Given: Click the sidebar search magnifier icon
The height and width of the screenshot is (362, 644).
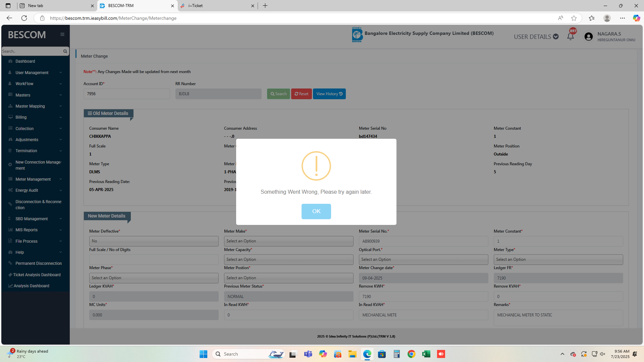Looking at the screenshot, I should point(65,51).
